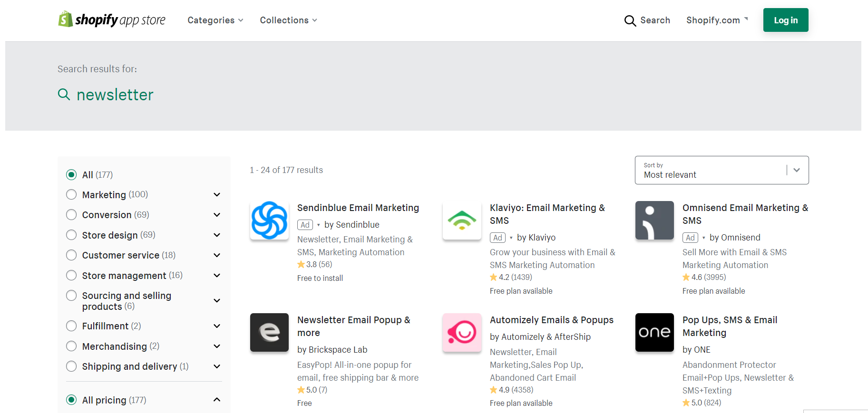Image resolution: width=868 pixels, height=413 pixels.
Task: Select Sourcing and selling products filter
Action: (71, 296)
